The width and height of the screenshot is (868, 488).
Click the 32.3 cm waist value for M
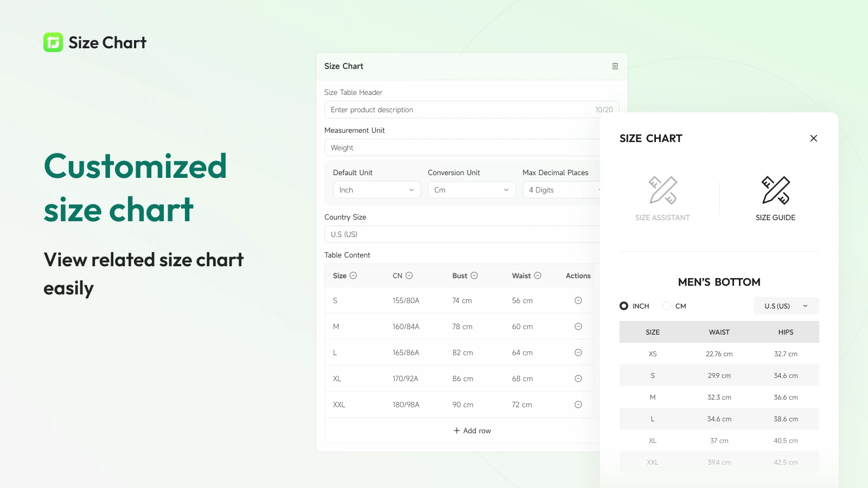pyautogui.click(x=719, y=397)
